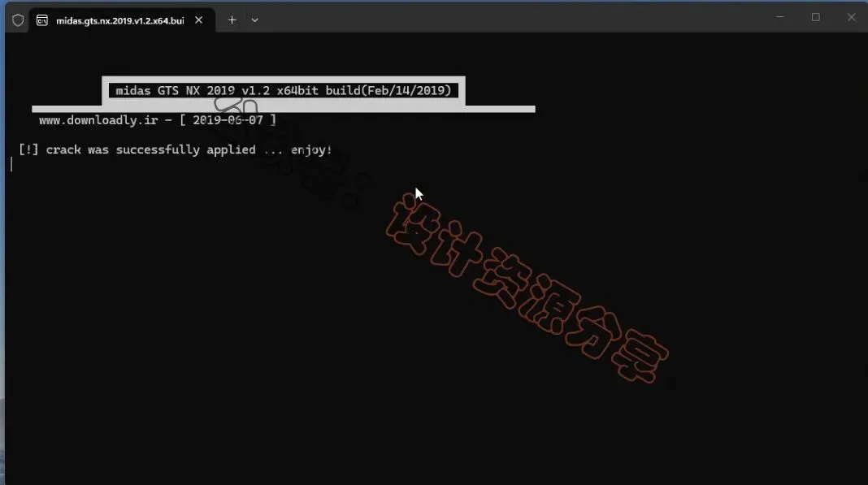Select the midas.gts.nx.2019.v1.2.x64.bui tab

(x=122, y=20)
